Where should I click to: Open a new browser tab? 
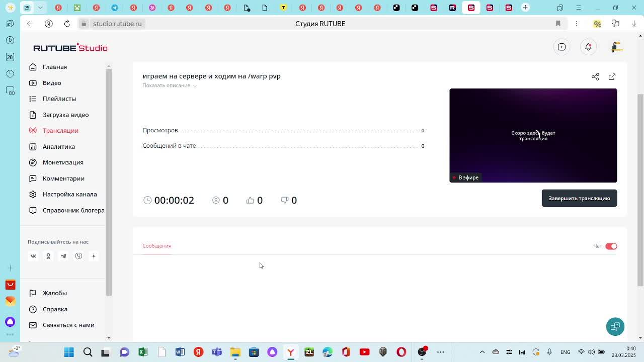point(525,8)
